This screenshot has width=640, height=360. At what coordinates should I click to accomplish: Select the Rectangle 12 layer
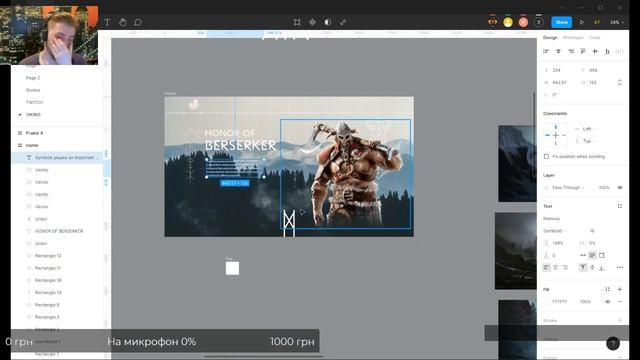pos(48,256)
